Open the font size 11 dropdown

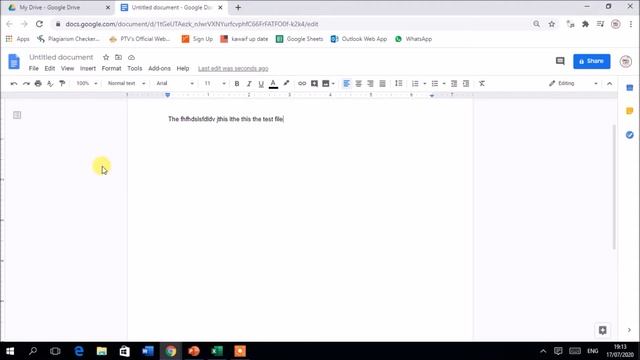click(x=215, y=83)
